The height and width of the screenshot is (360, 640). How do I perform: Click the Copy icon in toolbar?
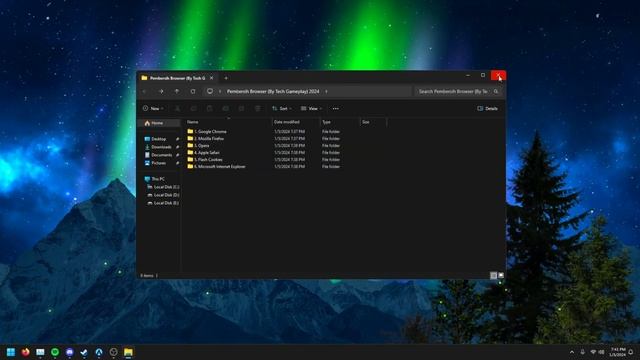pos(193,109)
